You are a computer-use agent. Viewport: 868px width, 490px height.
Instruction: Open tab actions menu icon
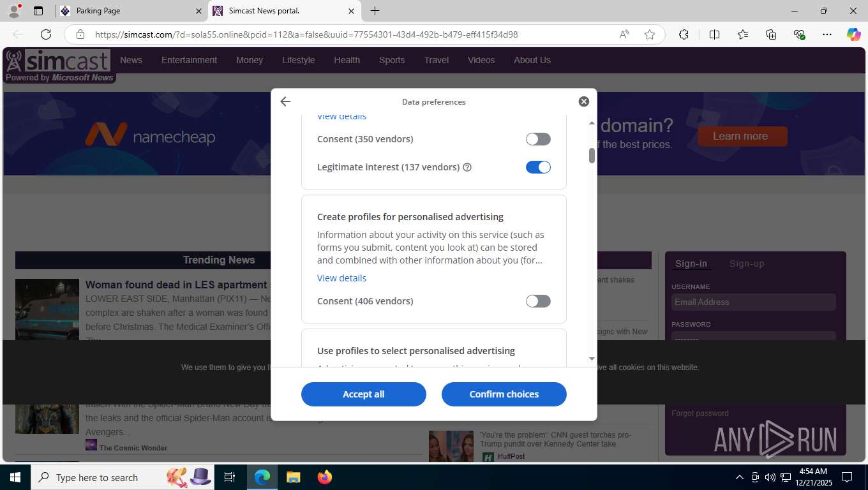pyautogui.click(x=38, y=11)
